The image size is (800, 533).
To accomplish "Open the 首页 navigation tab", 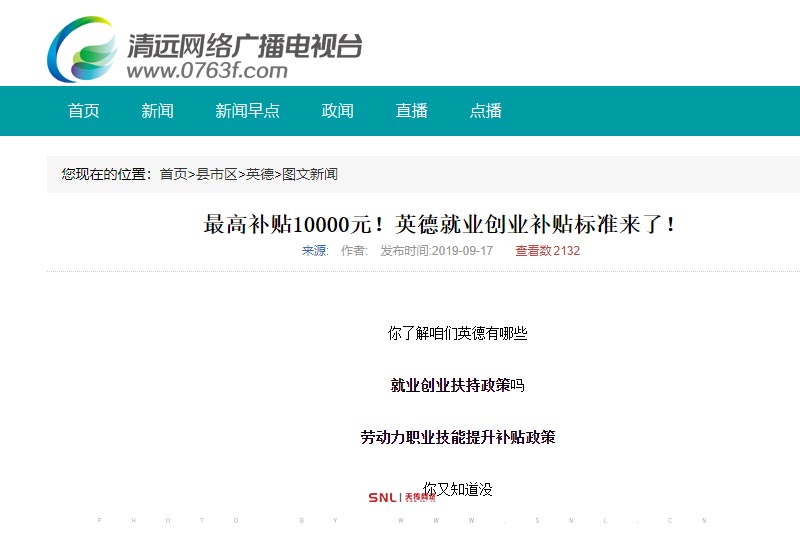I will tap(84, 111).
